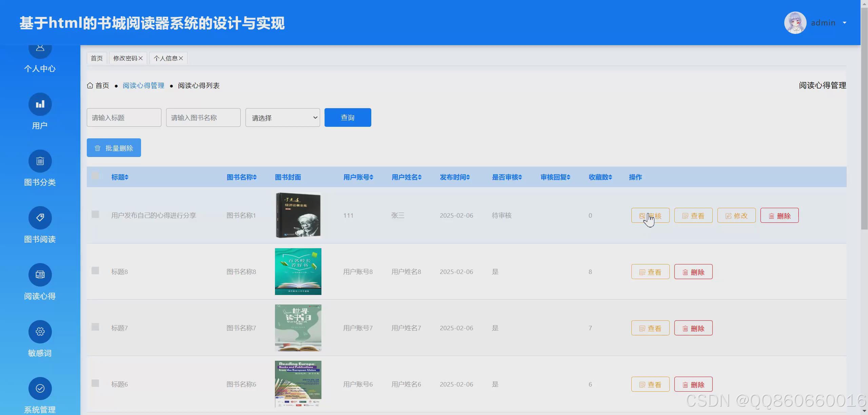Click the 用户账号8 cell
The width and height of the screenshot is (868, 415).
(358, 272)
